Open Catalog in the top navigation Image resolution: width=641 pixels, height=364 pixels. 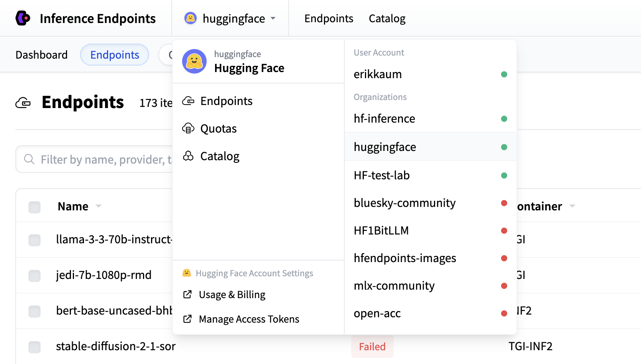pyautogui.click(x=387, y=18)
